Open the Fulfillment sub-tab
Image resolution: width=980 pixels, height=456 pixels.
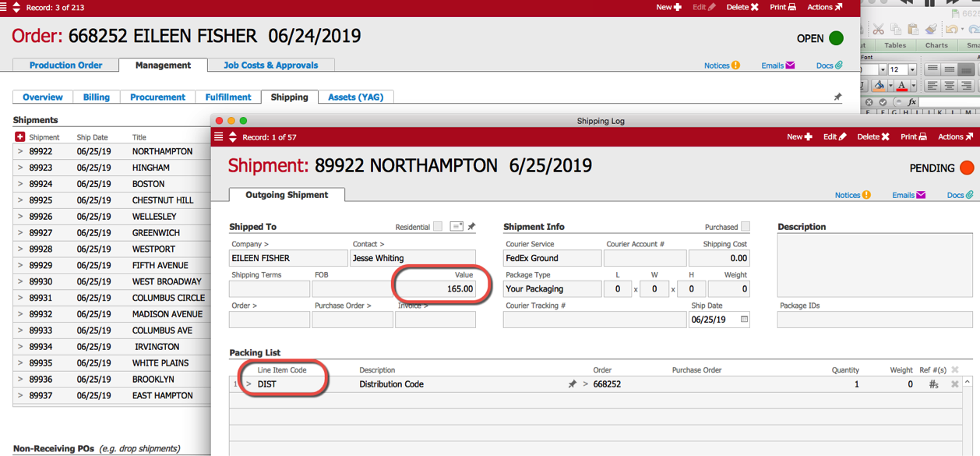click(x=228, y=97)
